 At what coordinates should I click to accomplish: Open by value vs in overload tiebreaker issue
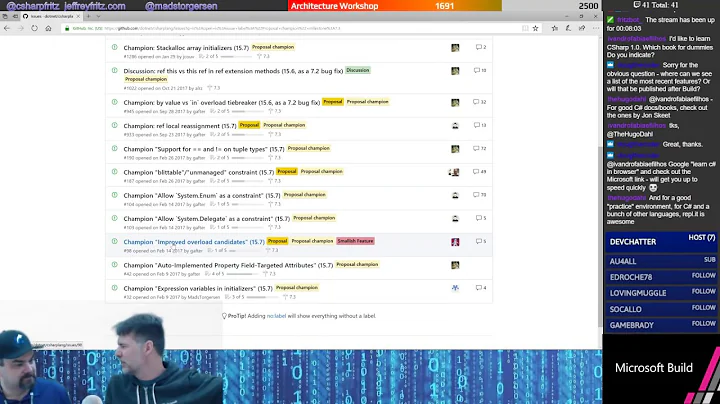tap(222, 102)
